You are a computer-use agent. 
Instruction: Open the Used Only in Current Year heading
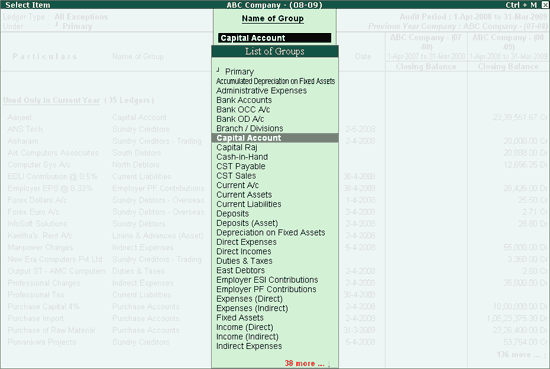tap(52, 100)
